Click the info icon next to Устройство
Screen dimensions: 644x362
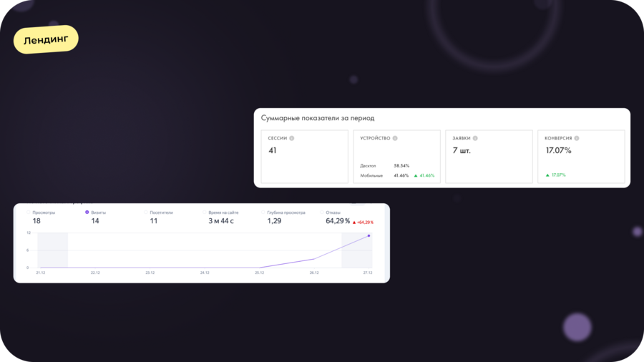pos(395,138)
